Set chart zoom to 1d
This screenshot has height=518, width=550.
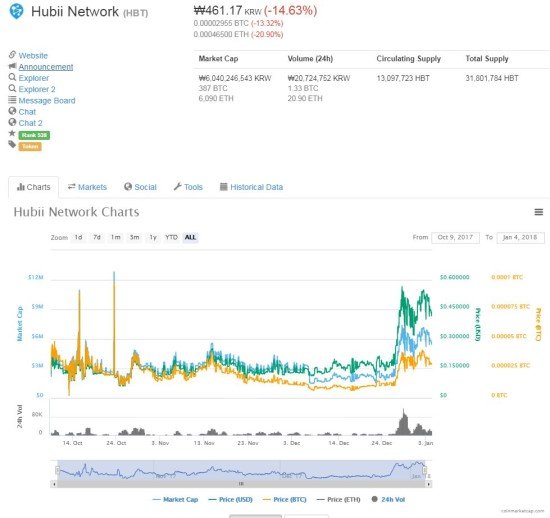78,237
